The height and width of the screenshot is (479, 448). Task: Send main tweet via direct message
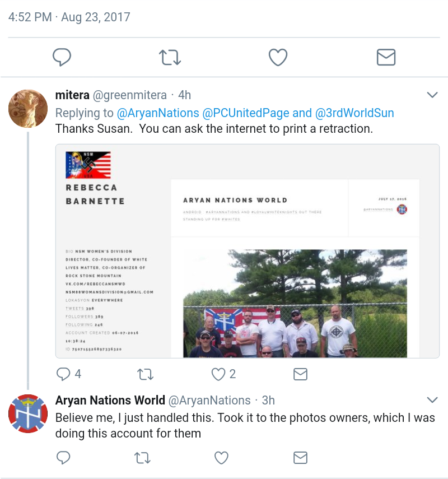click(x=386, y=57)
